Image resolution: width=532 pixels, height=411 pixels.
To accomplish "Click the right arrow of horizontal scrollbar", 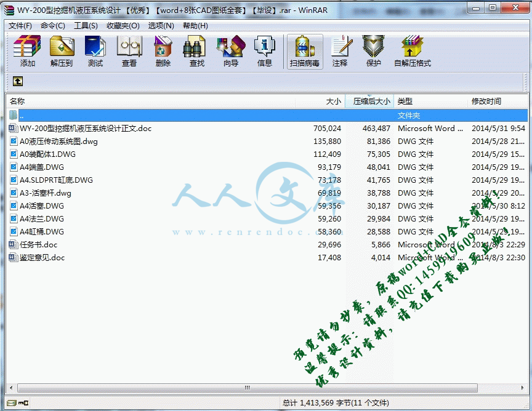I will click(x=522, y=388).
